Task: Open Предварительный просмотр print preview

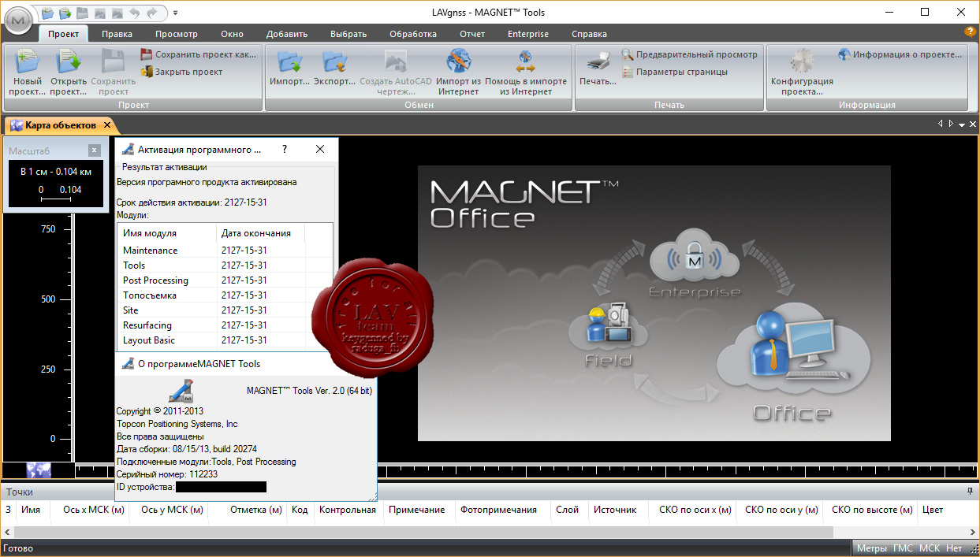Action: (x=690, y=54)
